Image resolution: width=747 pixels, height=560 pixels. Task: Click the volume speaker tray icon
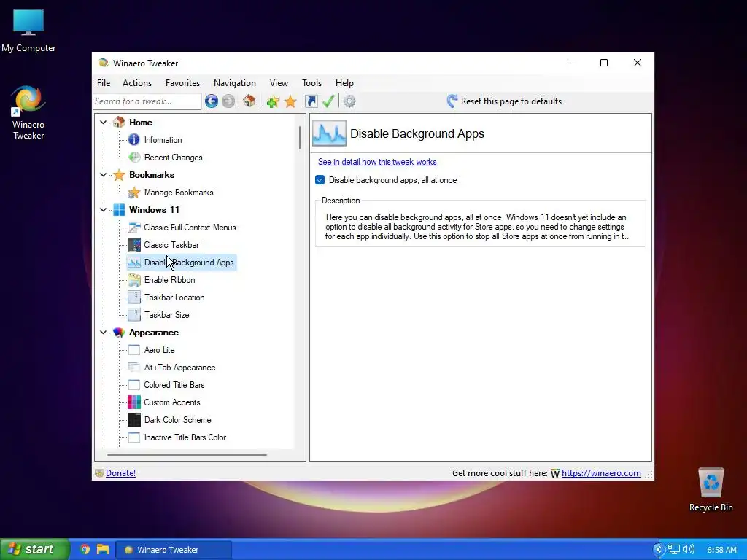(x=689, y=549)
